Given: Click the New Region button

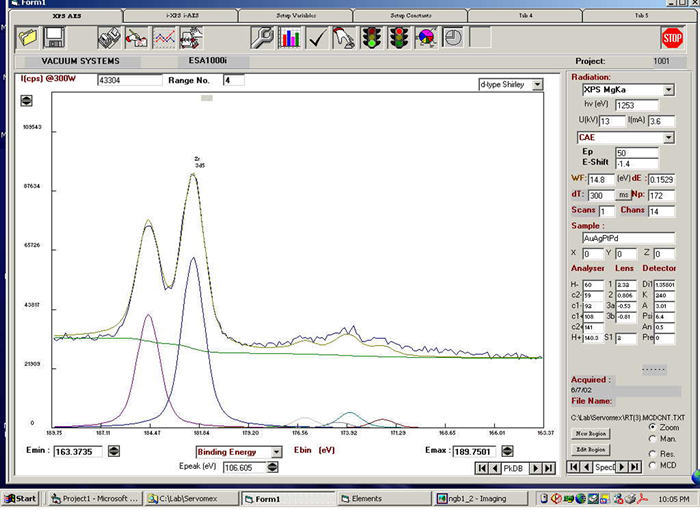Looking at the screenshot, I should pyautogui.click(x=592, y=433).
